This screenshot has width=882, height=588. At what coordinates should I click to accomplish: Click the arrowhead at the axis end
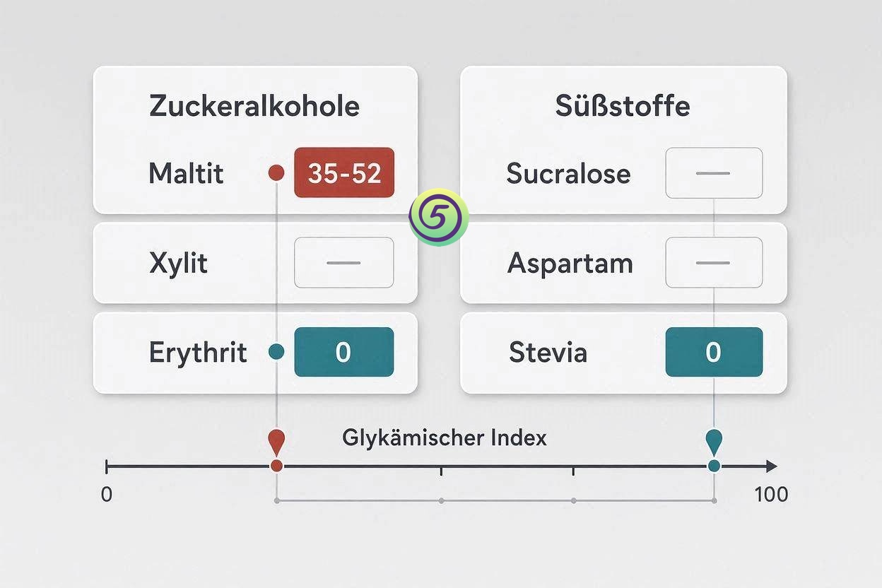click(x=771, y=466)
